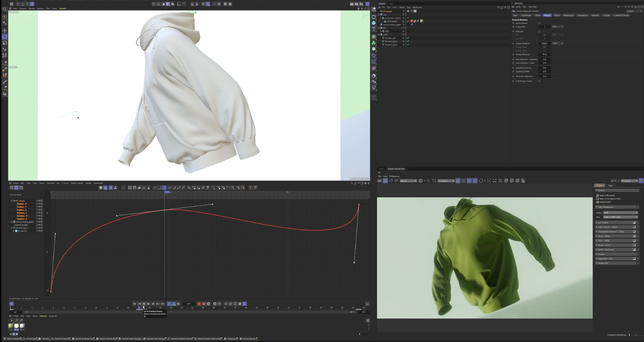This screenshot has width=644, height=342.
Task: Toggle visibility checkmark of RS Area Light.2
Action: [408, 44]
